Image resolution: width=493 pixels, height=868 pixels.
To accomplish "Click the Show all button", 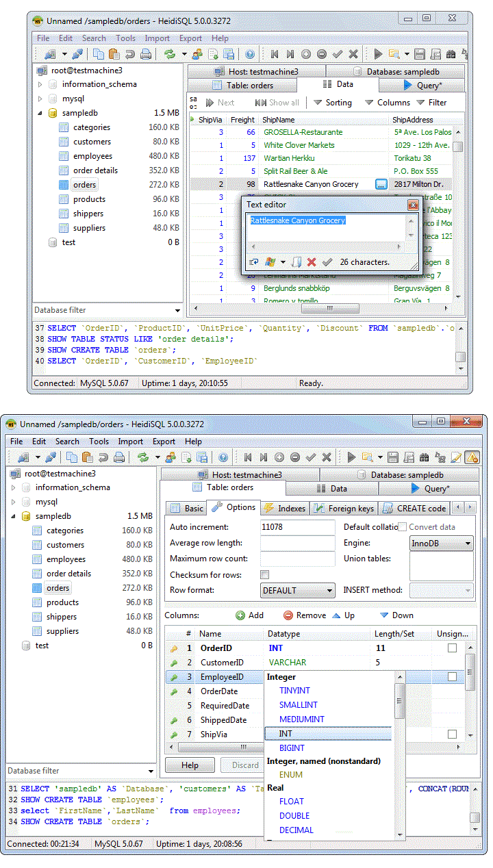I will (277, 103).
